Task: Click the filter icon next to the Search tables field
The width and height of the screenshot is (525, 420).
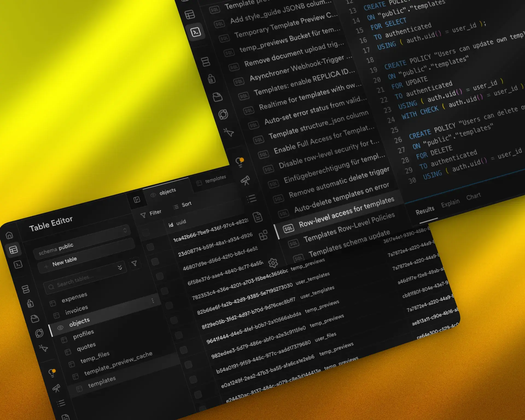Action: pos(134,264)
